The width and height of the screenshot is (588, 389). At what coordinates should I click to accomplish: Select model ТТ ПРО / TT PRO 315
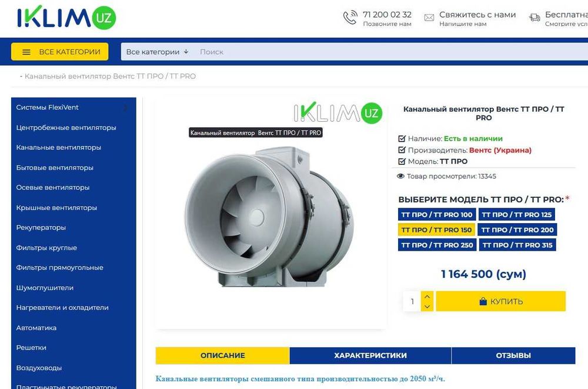tap(517, 245)
